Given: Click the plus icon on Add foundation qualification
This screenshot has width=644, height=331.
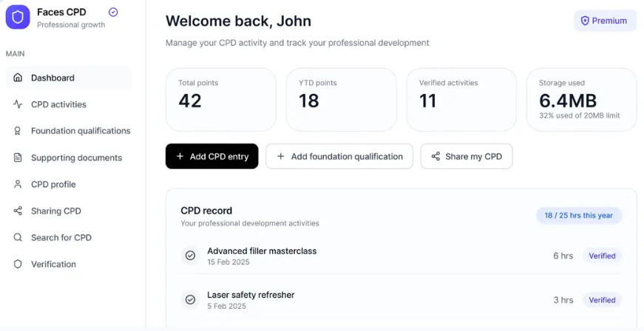Looking at the screenshot, I should tap(280, 157).
